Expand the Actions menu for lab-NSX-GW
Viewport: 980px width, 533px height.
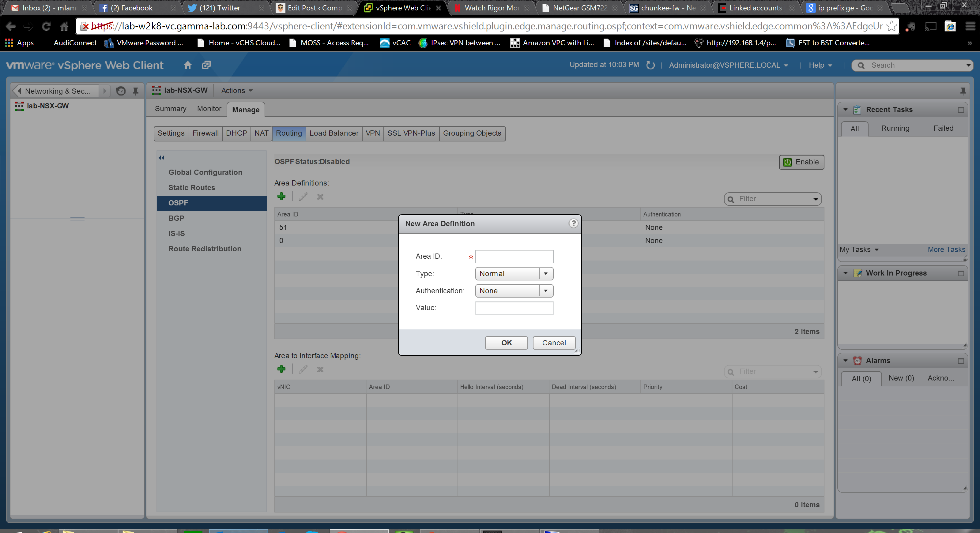tap(237, 91)
